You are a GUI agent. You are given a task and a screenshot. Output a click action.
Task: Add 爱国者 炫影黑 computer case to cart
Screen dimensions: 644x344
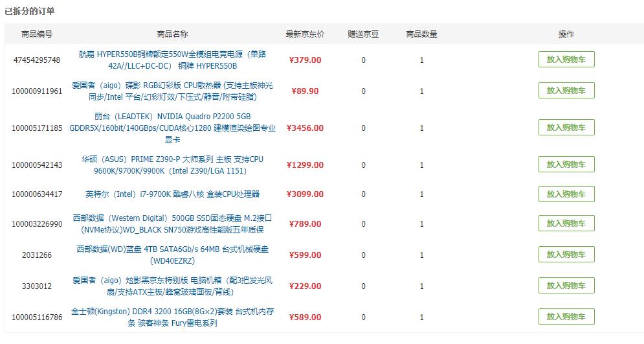point(566,286)
